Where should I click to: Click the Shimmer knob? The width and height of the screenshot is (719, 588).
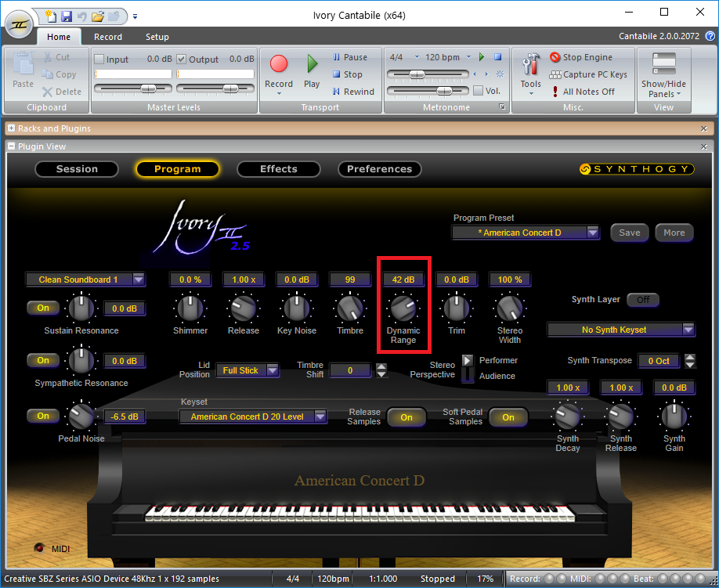point(190,308)
